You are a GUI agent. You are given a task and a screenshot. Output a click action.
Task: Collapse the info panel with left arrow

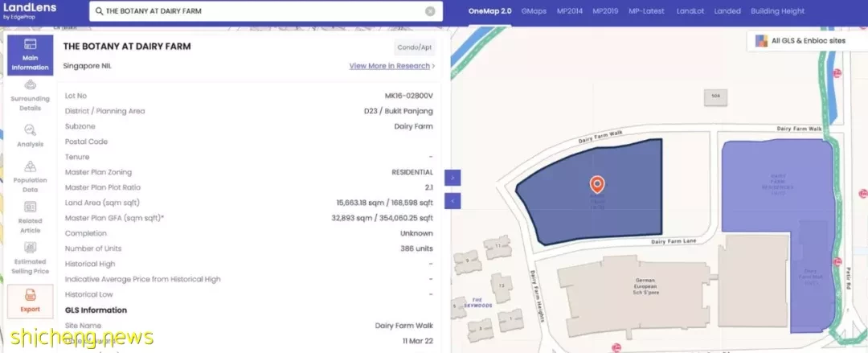click(452, 200)
